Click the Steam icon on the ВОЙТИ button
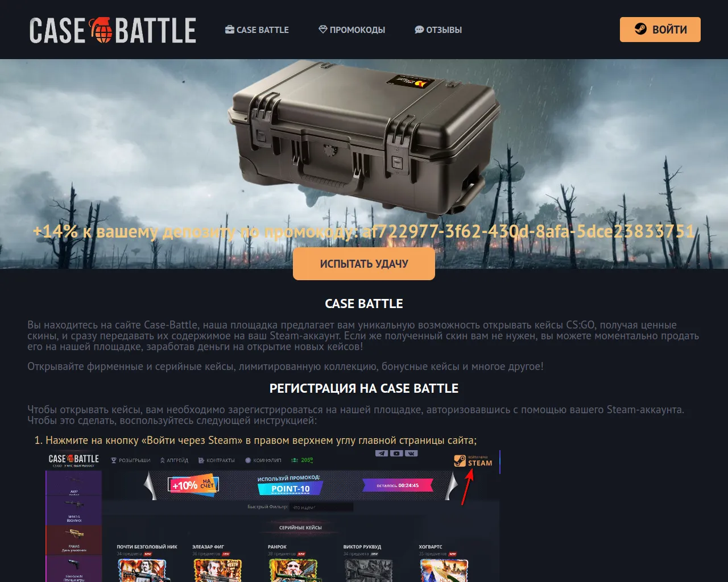This screenshot has height=582, width=728. 640,29
